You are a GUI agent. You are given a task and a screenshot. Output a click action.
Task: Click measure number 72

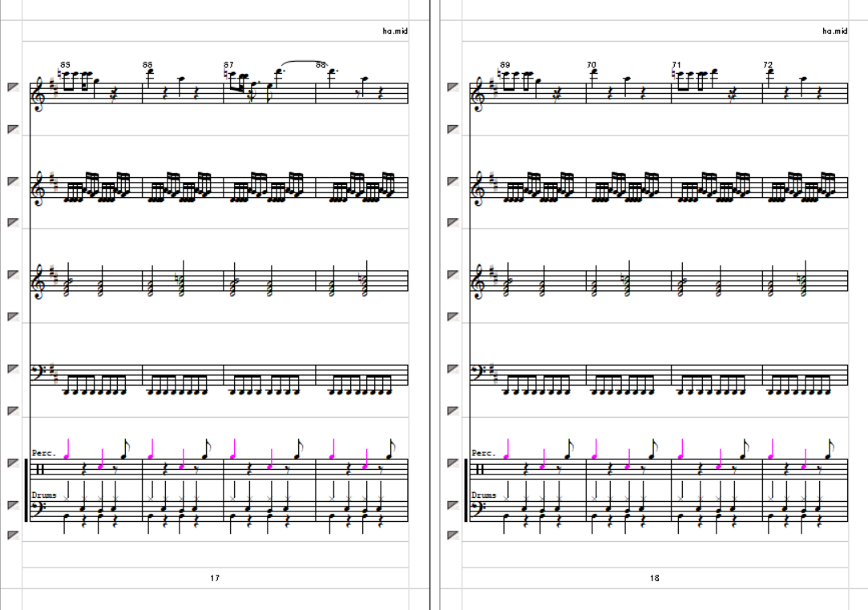point(768,65)
